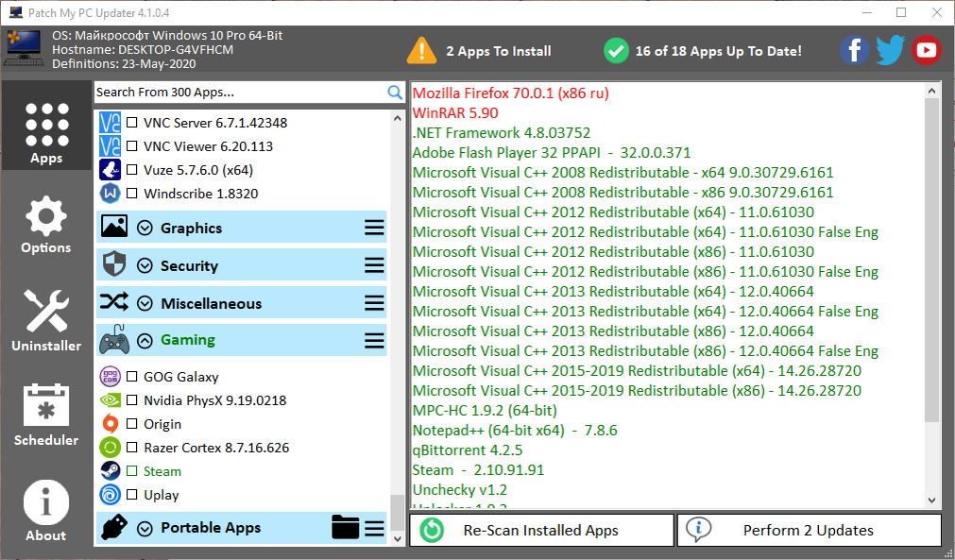Click the Graphics category picture icon
The height and width of the screenshot is (560, 955).
114,227
